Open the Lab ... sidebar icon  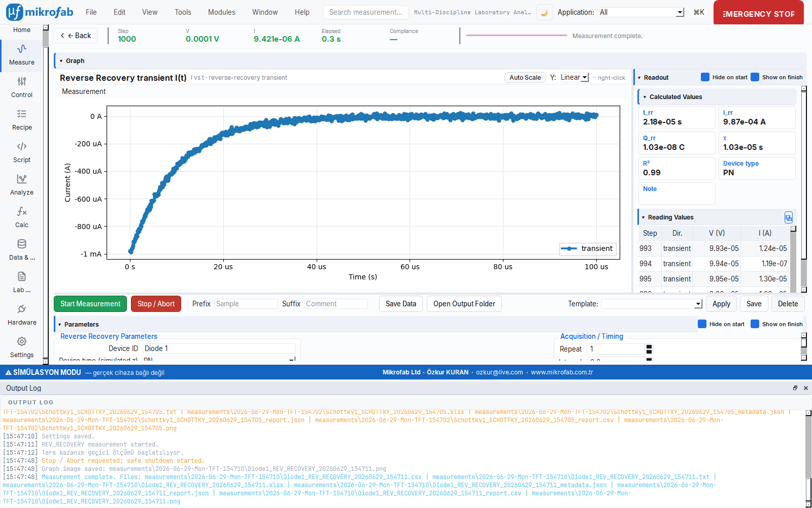(x=22, y=283)
